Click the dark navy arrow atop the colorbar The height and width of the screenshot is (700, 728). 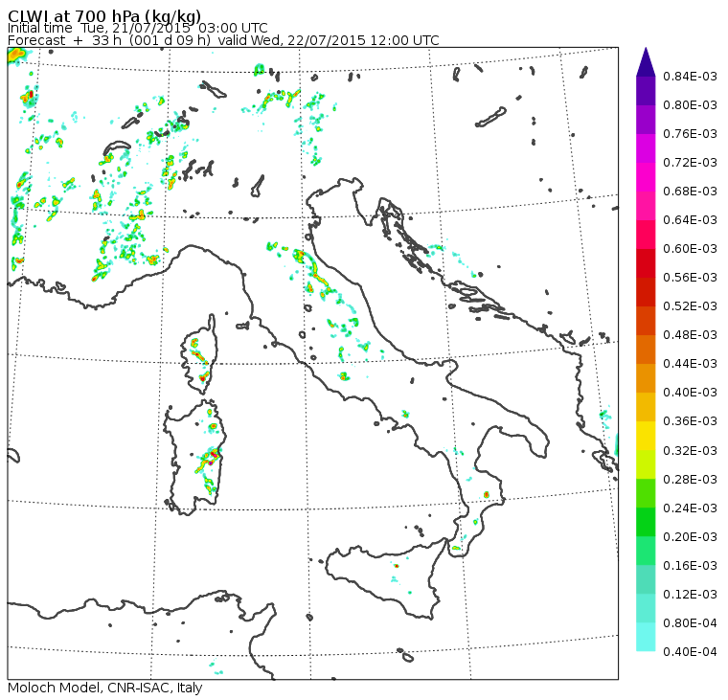click(x=646, y=61)
